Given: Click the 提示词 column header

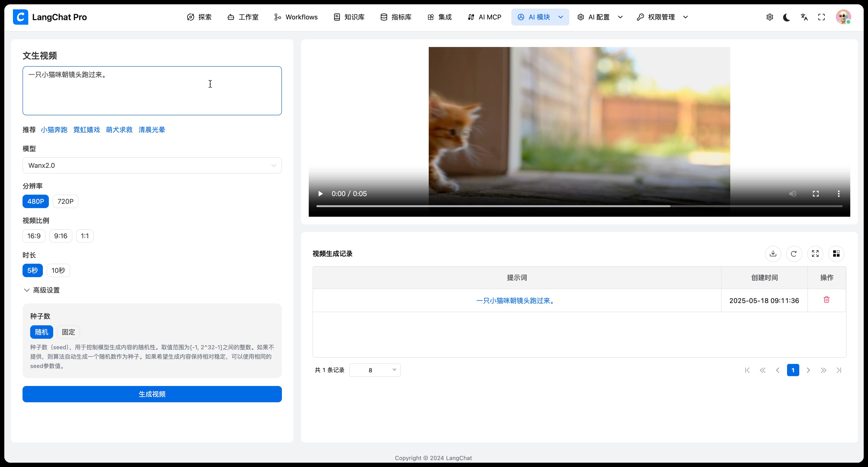Looking at the screenshot, I should coord(517,278).
